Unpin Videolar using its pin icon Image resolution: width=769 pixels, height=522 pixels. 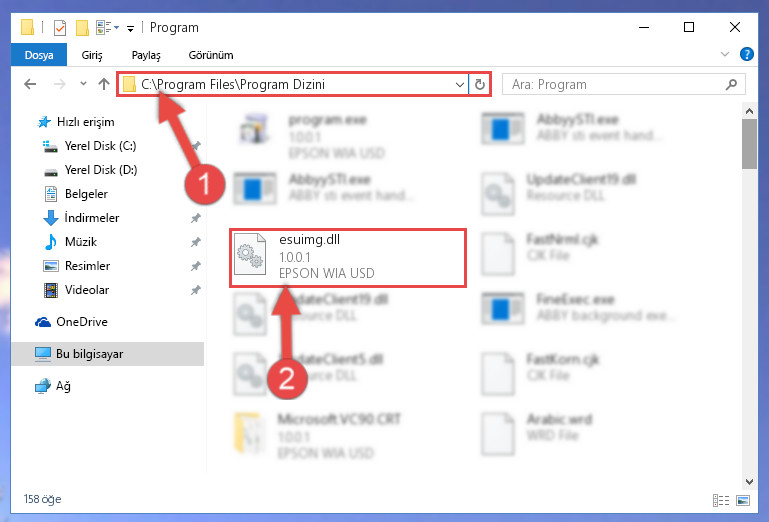(x=195, y=290)
